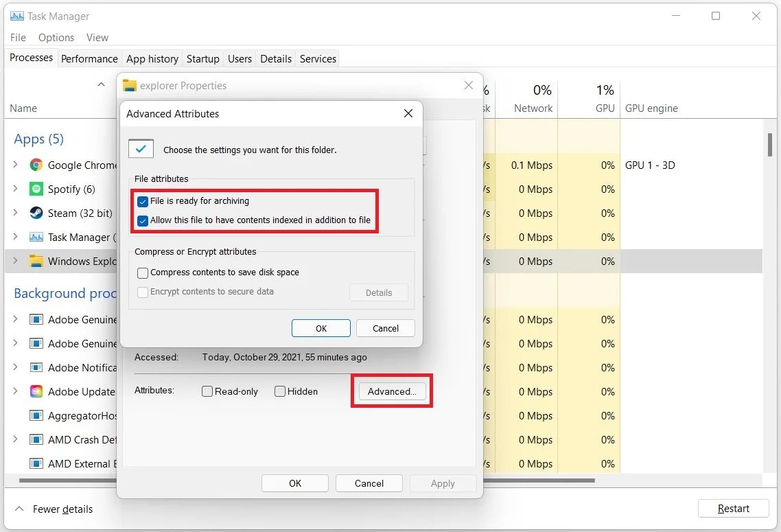Click the Spotify icon in Apps list
Viewport: 781px width, 532px height.
coord(35,189)
